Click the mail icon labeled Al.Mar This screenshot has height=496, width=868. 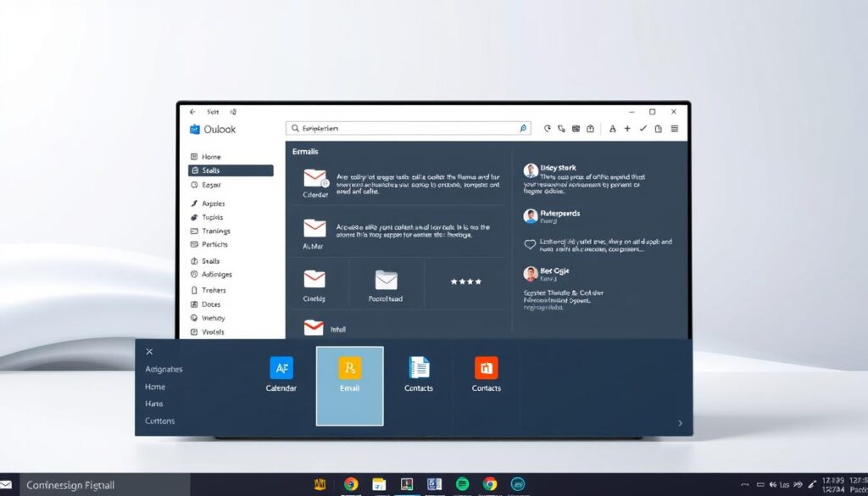click(x=314, y=228)
